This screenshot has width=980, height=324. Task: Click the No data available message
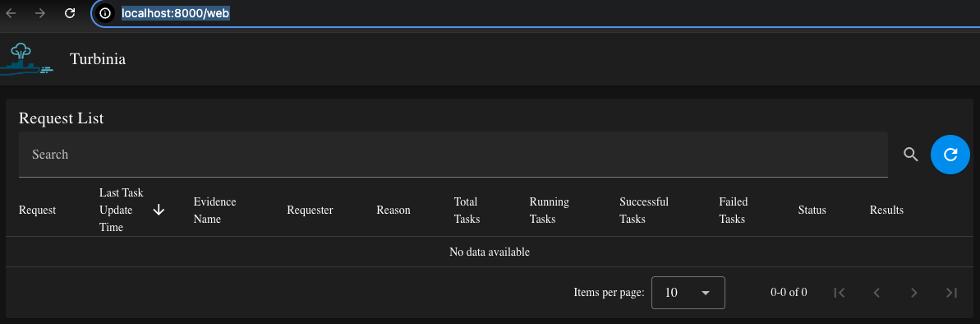(x=490, y=252)
